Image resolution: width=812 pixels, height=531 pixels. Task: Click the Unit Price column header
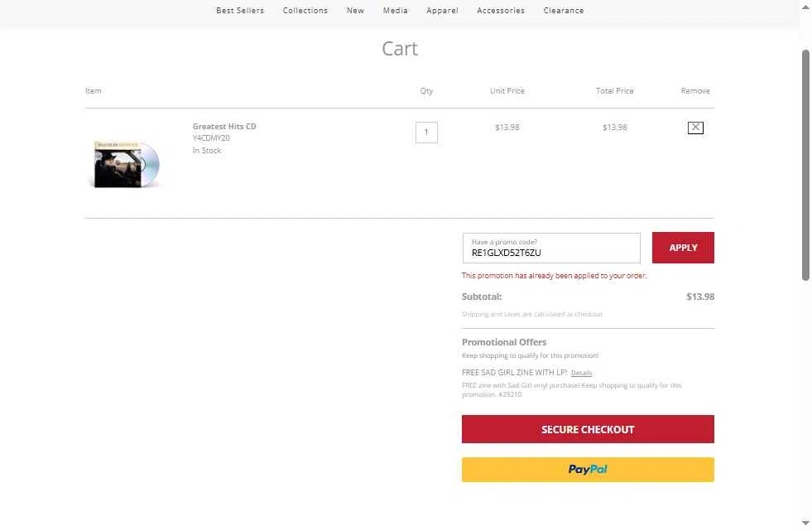507,90
